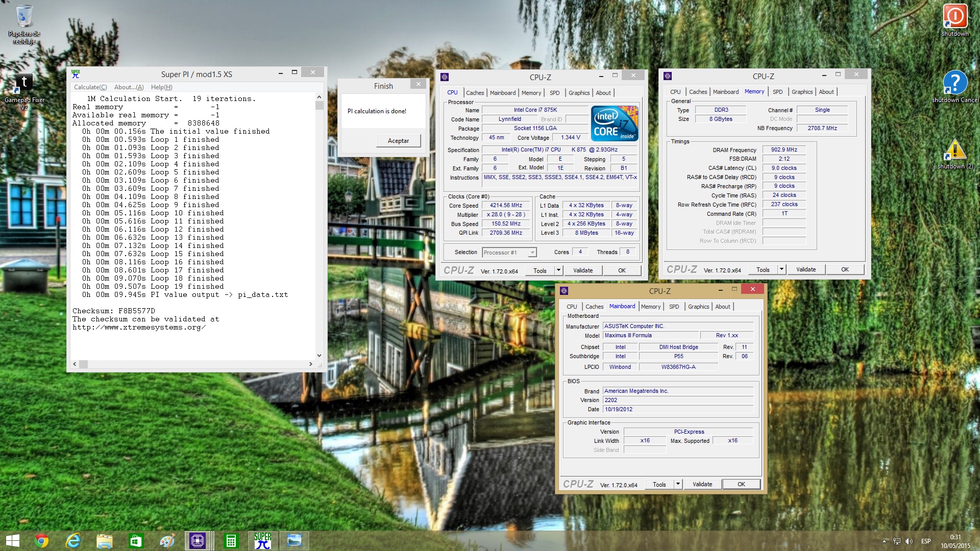980x551 pixels.
Task: Expand Tools dropdown arrow in Mainboard window
Action: point(678,485)
